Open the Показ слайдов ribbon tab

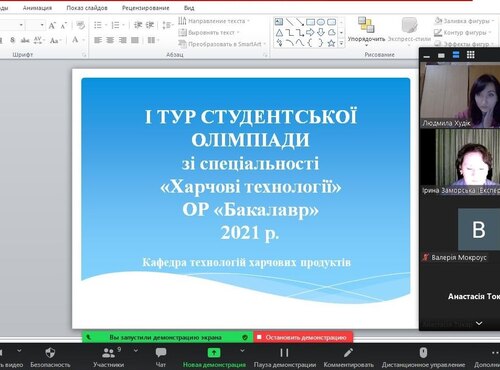click(87, 8)
